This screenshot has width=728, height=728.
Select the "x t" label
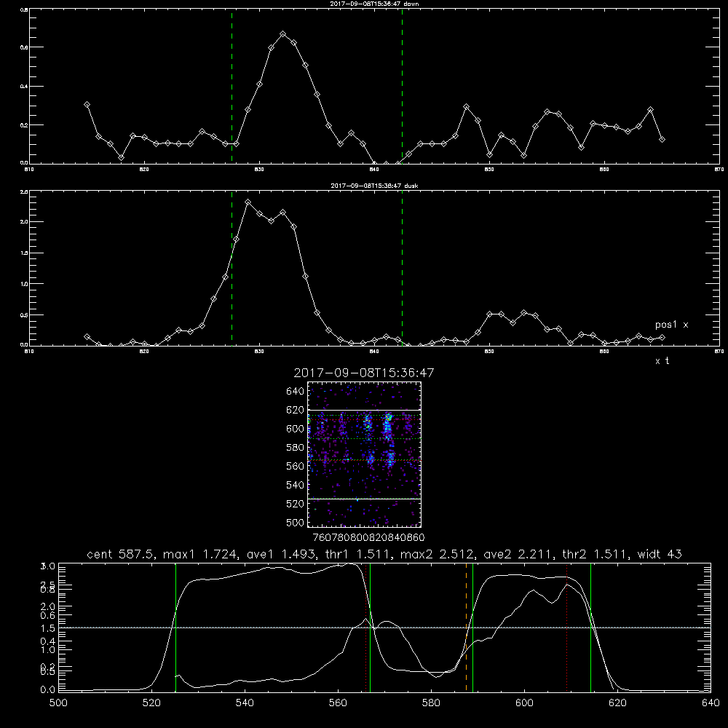[662, 361]
